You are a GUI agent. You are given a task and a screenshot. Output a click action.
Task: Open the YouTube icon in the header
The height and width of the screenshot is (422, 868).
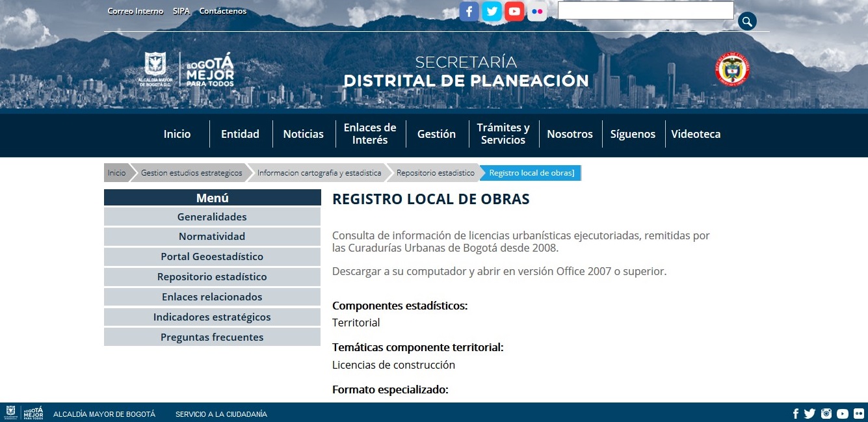(514, 11)
